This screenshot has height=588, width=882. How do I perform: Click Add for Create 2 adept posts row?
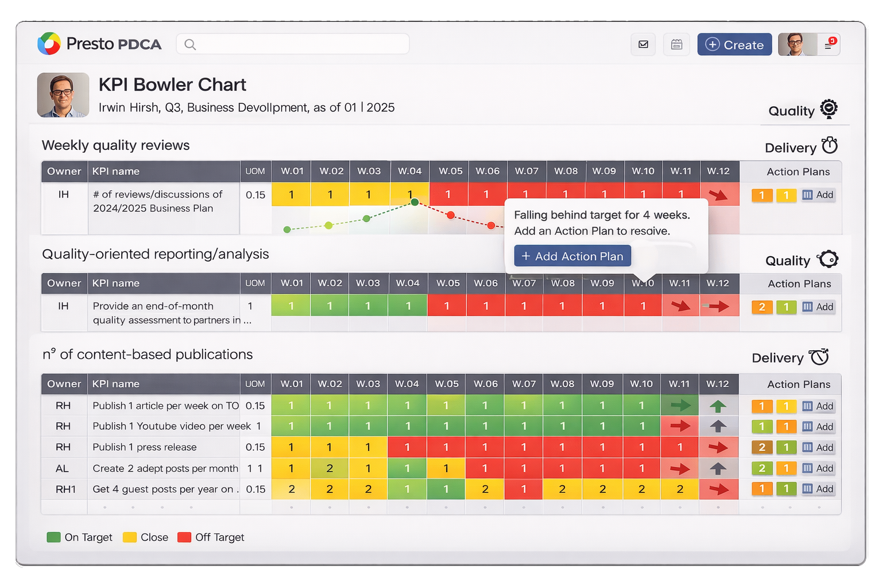(818, 469)
